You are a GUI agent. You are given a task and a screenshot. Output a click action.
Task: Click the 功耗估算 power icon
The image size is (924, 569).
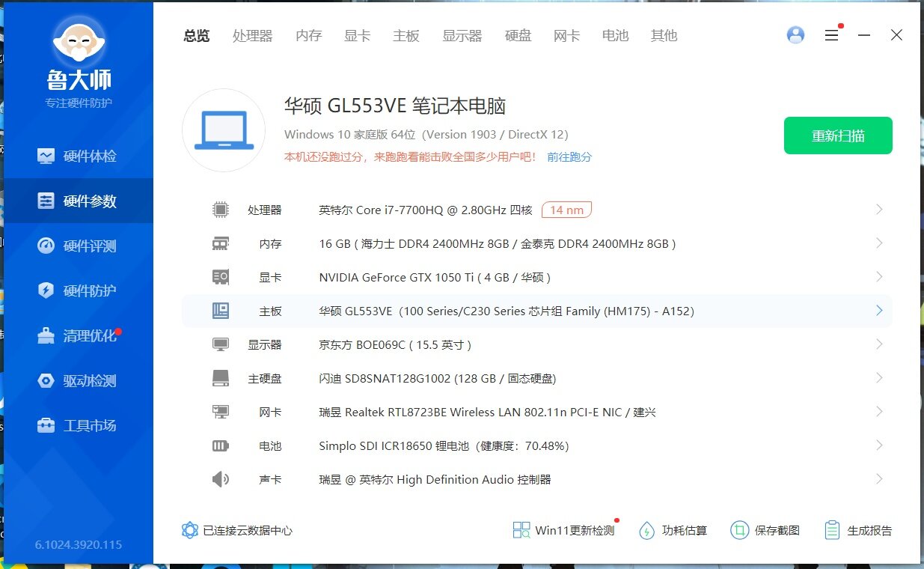point(646,530)
